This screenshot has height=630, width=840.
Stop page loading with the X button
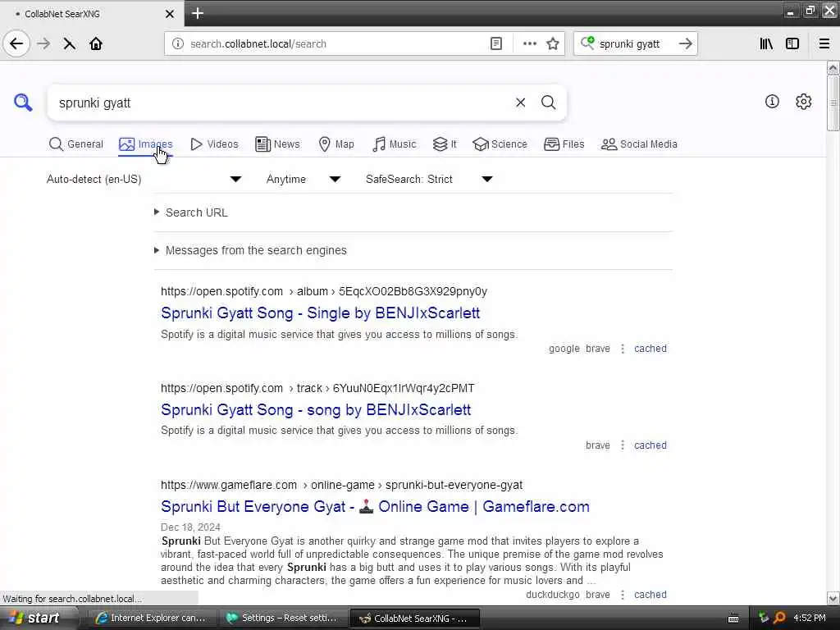coord(69,43)
